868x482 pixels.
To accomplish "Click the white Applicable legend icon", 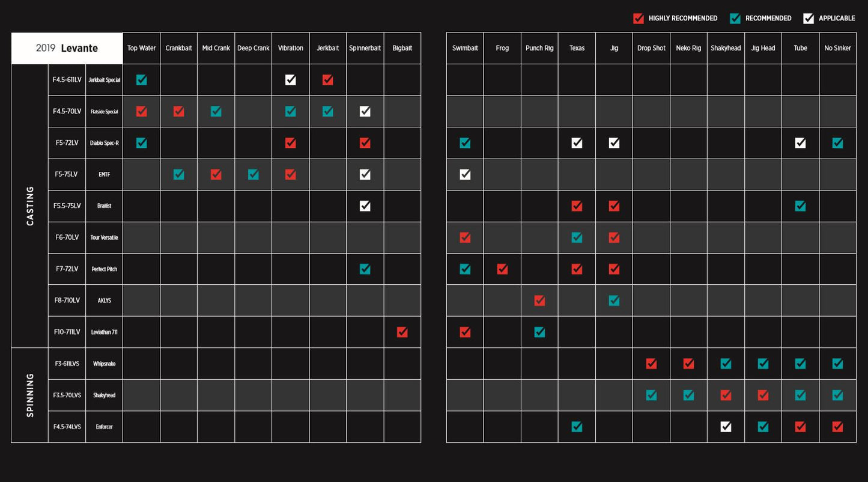I will [x=809, y=19].
